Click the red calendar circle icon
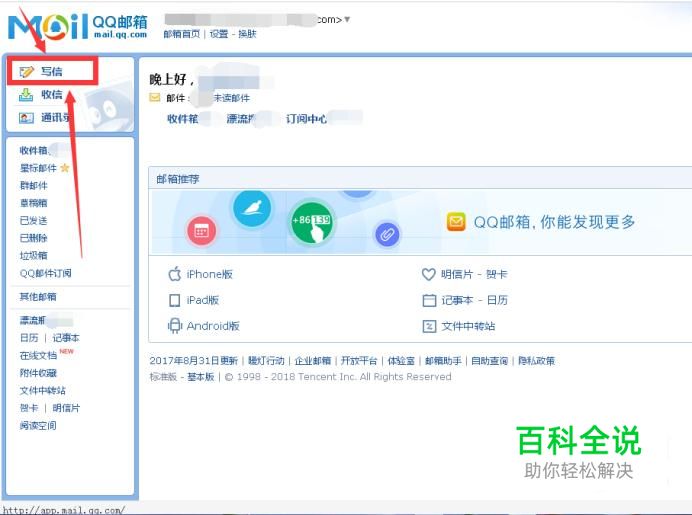 tap(202, 230)
